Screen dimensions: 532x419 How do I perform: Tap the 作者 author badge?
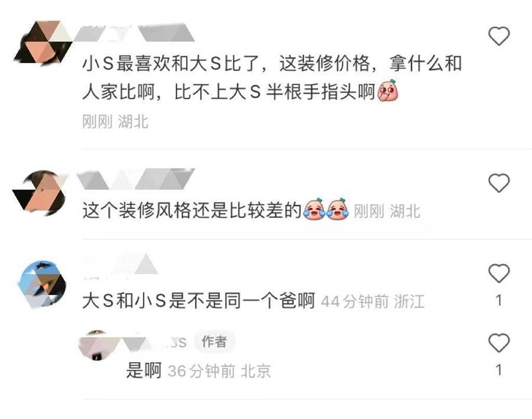(214, 341)
